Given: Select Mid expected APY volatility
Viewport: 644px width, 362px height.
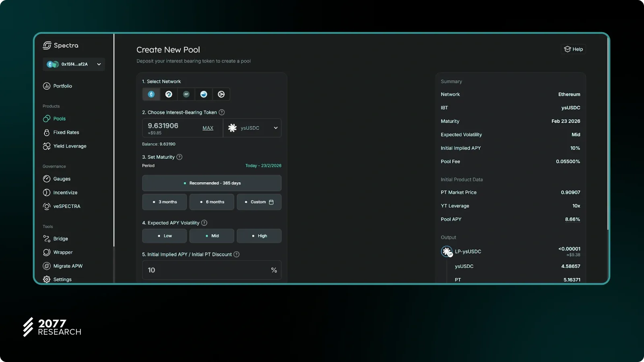Looking at the screenshot, I should pyautogui.click(x=212, y=236).
